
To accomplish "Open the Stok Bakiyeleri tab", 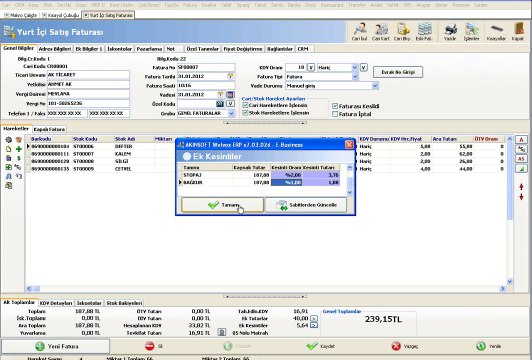I will [x=124, y=303].
